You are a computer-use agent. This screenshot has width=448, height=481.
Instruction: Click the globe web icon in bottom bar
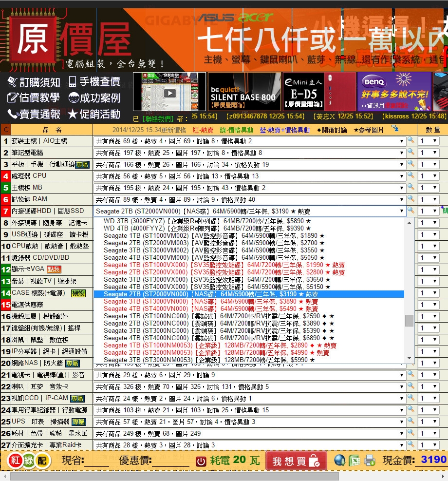[x=339, y=461]
